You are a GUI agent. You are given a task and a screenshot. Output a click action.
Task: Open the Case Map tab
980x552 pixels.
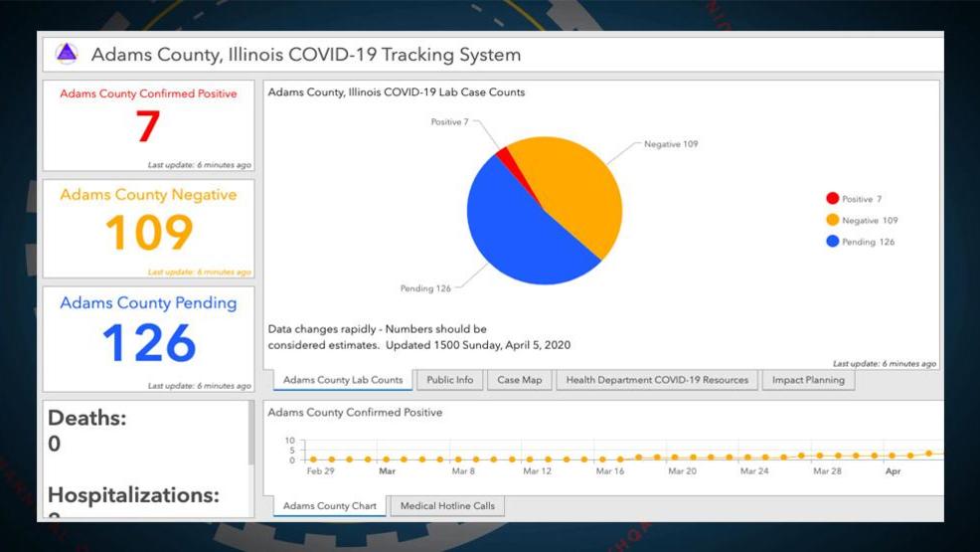[x=520, y=380]
